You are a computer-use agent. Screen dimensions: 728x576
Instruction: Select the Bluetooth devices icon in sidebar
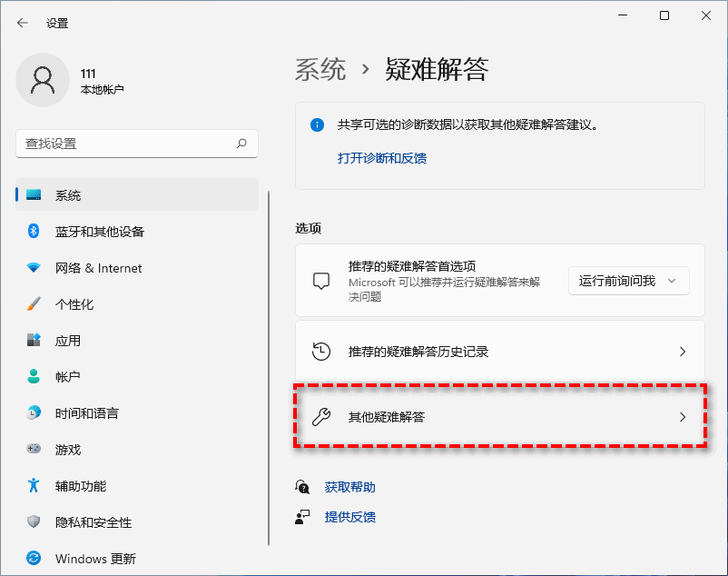(x=32, y=231)
